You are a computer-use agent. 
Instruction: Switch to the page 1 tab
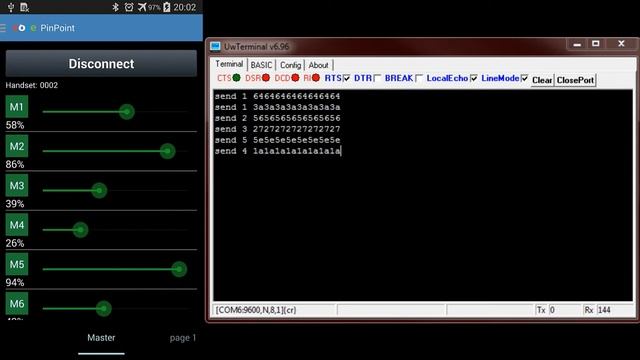point(183,338)
